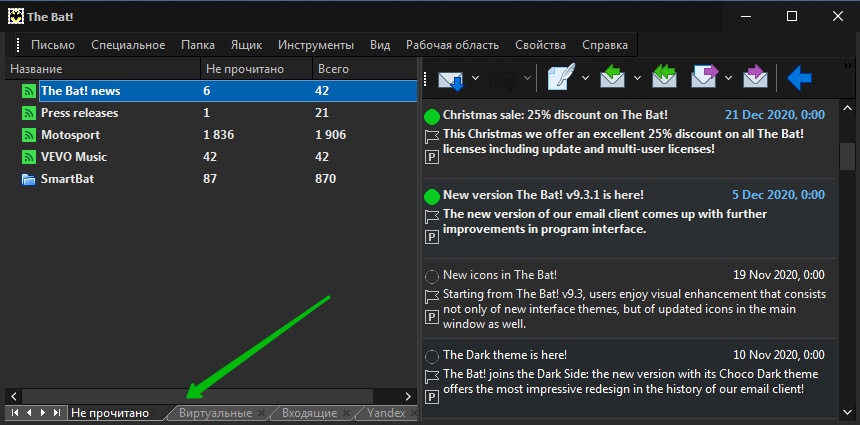Click the RSS icon beside Motosport

pyautogui.click(x=29, y=135)
